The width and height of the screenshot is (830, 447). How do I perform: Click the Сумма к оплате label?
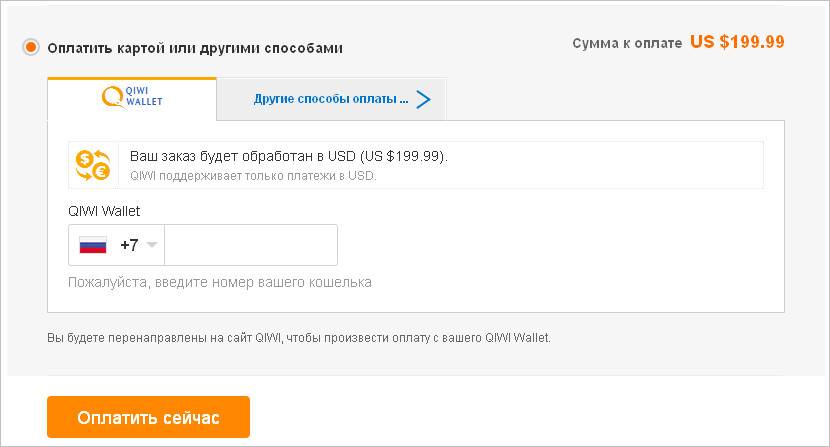click(627, 43)
